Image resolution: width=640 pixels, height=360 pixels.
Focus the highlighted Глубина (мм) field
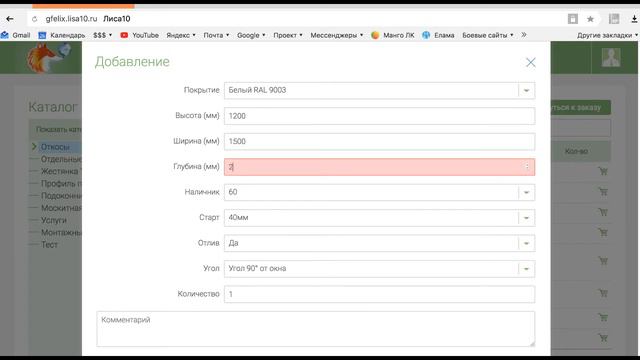[x=379, y=167]
